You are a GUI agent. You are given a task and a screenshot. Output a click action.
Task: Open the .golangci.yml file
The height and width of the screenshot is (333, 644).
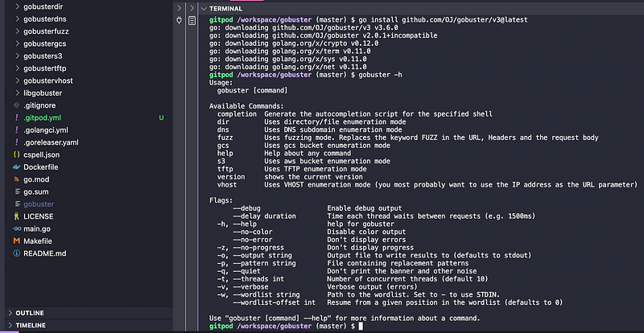(x=46, y=130)
